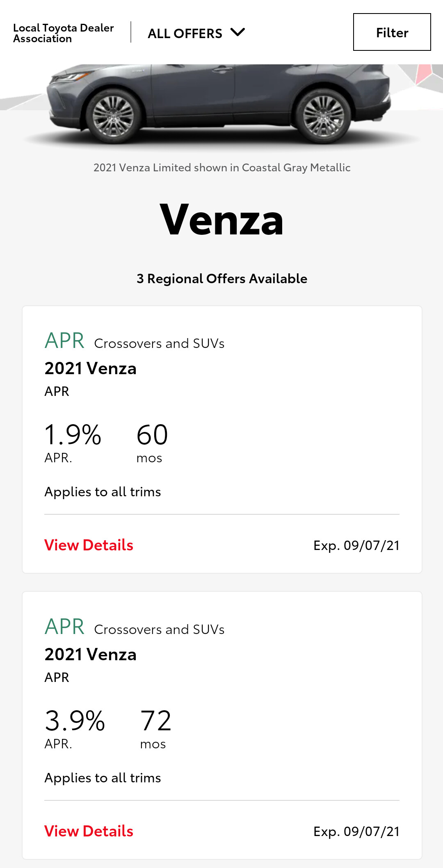The image size is (443, 868).
Task: Select the 2021 Venza title in 1.9% offer
Action: [90, 368]
